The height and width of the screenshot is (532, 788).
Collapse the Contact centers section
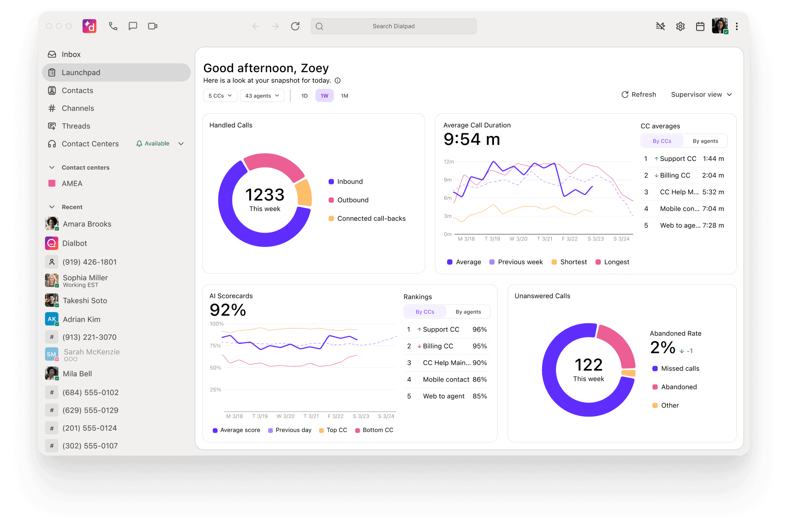click(52, 167)
